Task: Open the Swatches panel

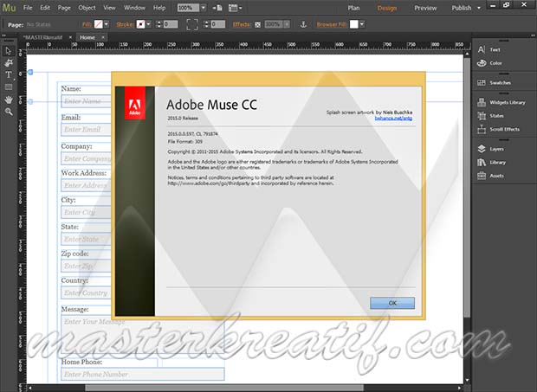Action: pyautogui.click(x=494, y=83)
